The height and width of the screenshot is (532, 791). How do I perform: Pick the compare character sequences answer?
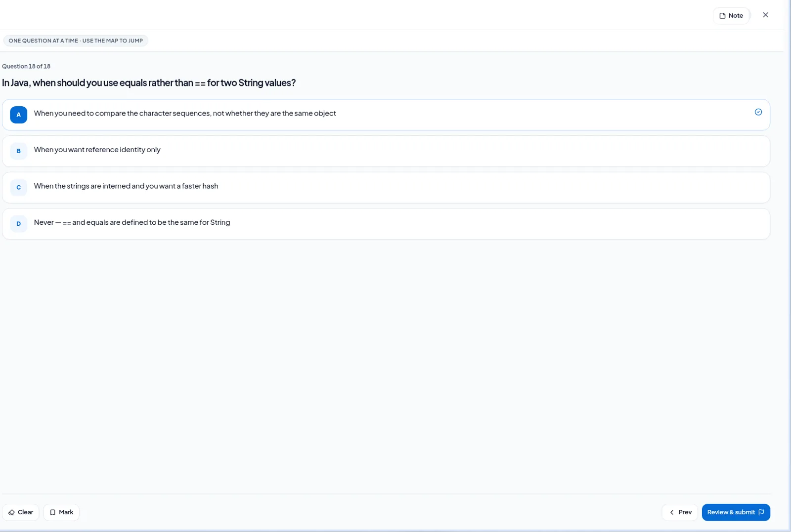click(x=386, y=115)
